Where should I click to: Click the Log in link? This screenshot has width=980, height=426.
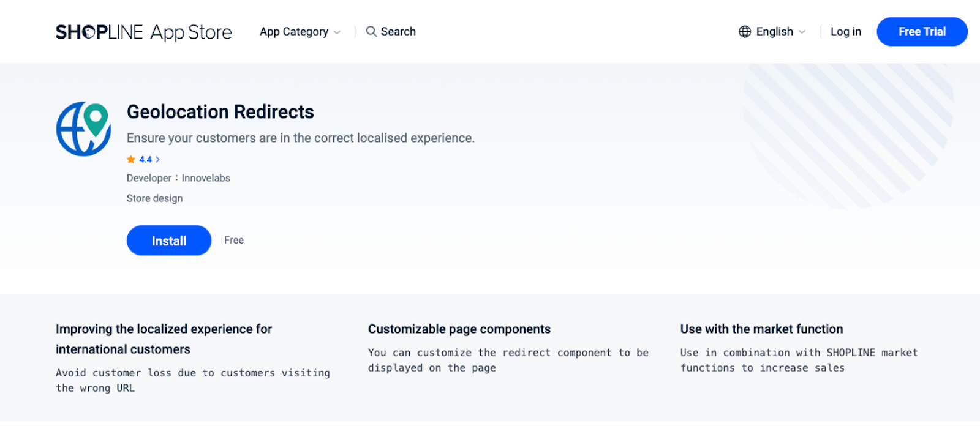coord(846,32)
